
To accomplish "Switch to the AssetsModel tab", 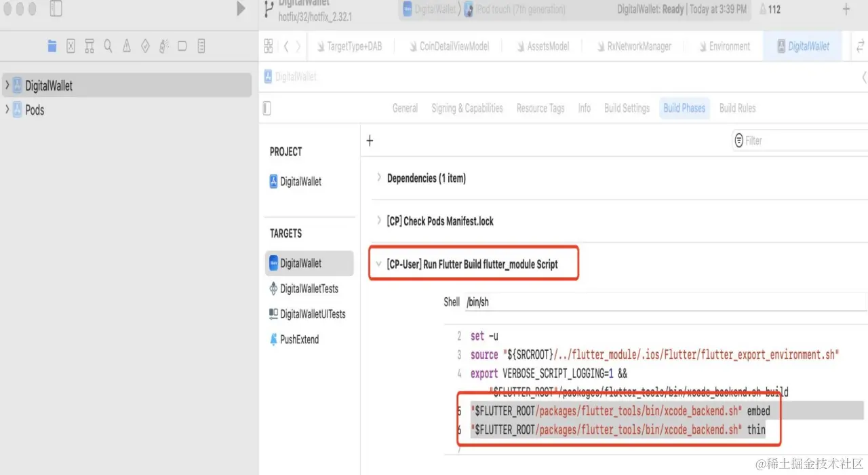I will click(542, 46).
